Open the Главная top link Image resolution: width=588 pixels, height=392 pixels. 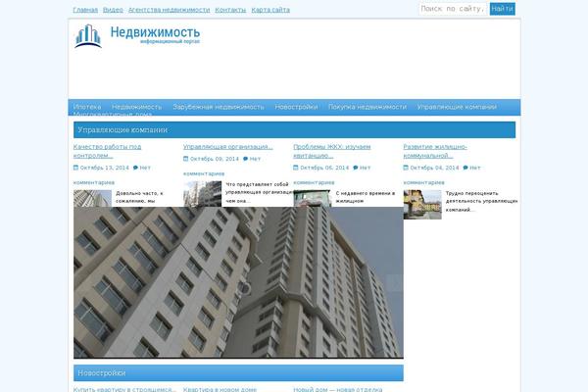pos(85,10)
